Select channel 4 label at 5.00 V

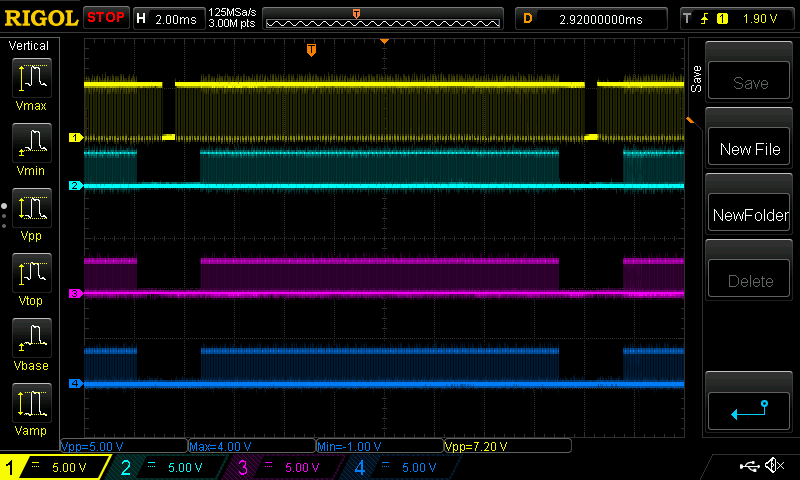click(401, 467)
